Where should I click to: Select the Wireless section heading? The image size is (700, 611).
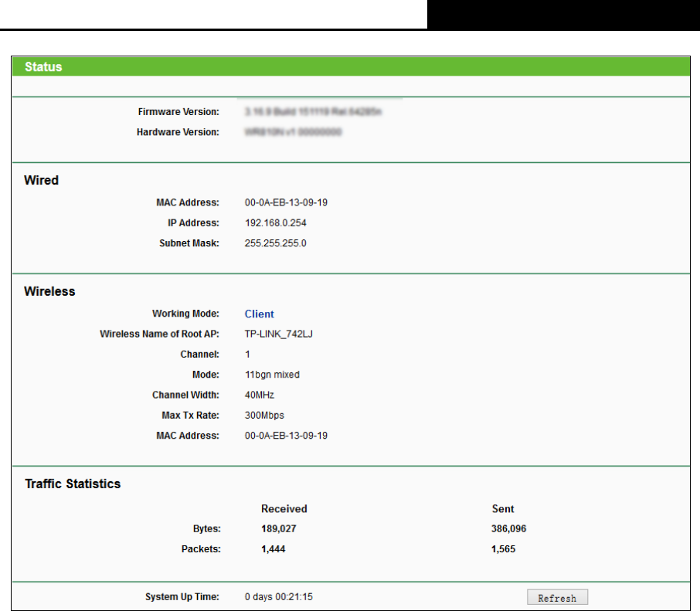[x=49, y=291]
